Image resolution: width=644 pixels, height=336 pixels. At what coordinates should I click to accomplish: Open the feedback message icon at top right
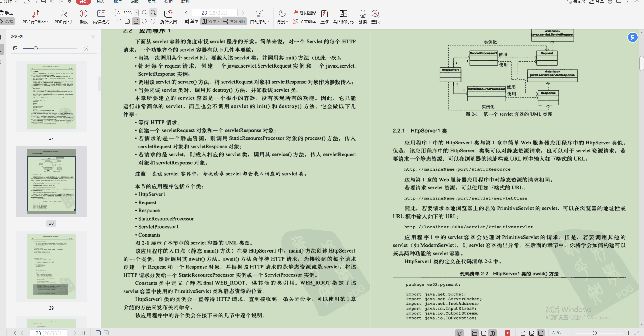point(619,2)
